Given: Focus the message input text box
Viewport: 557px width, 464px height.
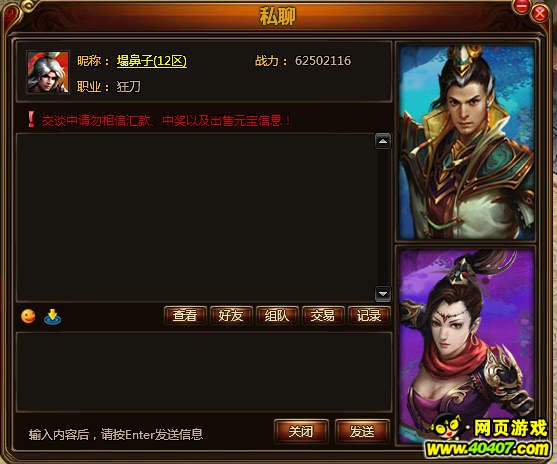Looking at the screenshot, I should click(x=204, y=372).
